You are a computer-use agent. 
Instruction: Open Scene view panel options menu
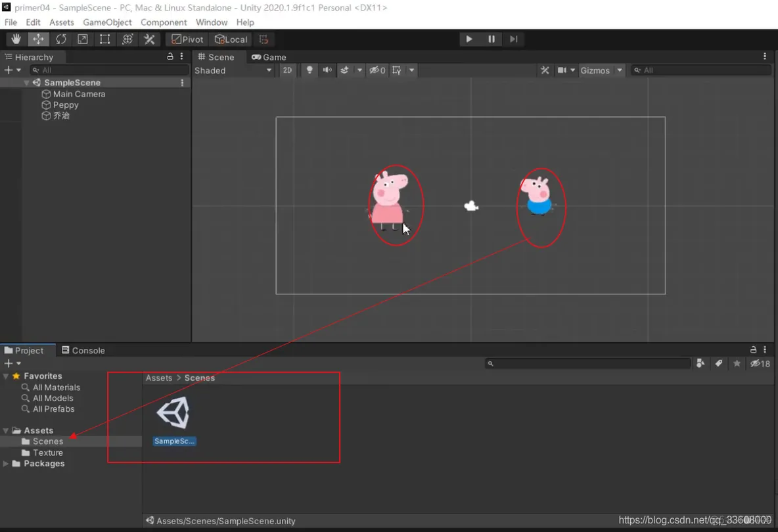pos(765,56)
